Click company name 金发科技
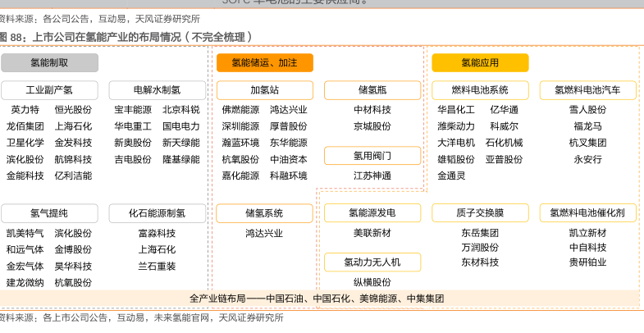This screenshot has height=333, width=644. (74, 143)
